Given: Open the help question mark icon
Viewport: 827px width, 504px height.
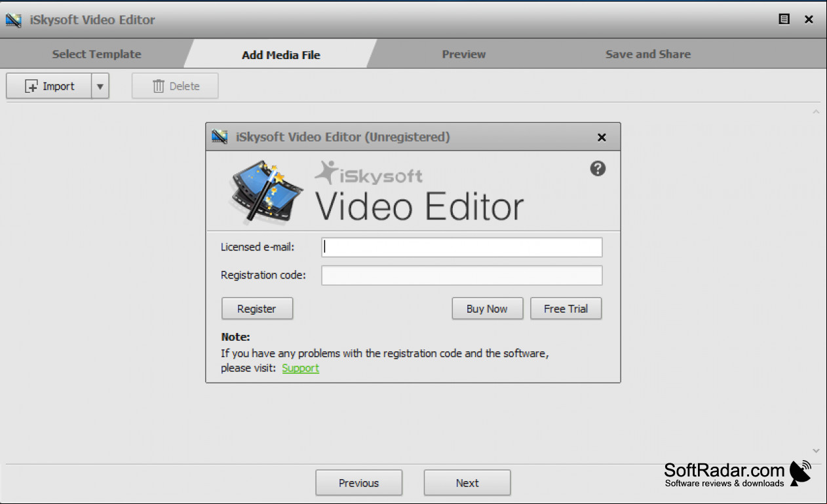Looking at the screenshot, I should coord(598,168).
